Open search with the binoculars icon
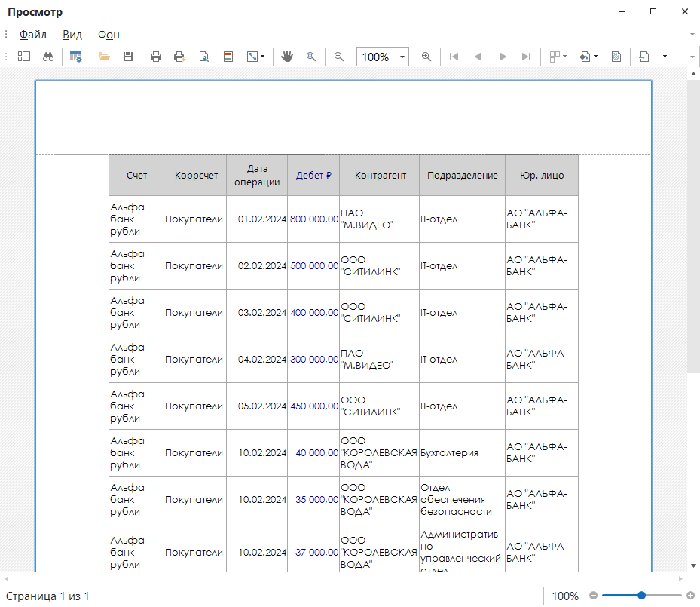This screenshot has height=607, width=700. click(x=47, y=57)
